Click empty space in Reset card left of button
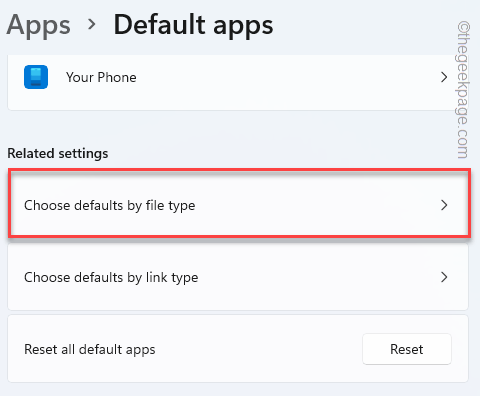The height and width of the screenshot is (396, 482). pos(258,349)
